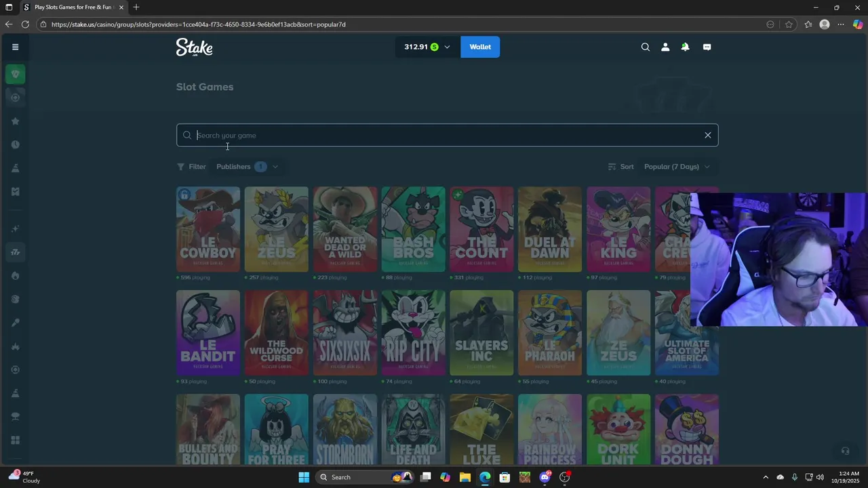Open the four-squares grid sidebar icon

click(x=15, y=440)
